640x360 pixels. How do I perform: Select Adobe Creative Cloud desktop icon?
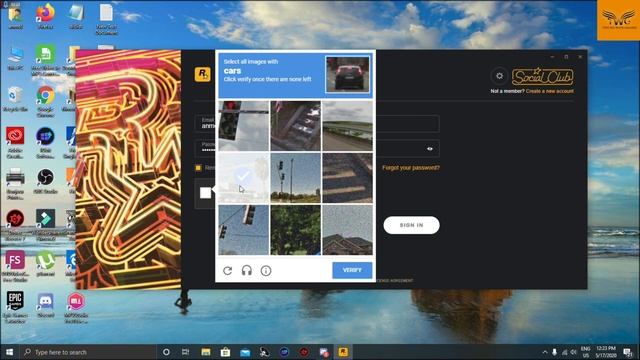coord(15,142)
